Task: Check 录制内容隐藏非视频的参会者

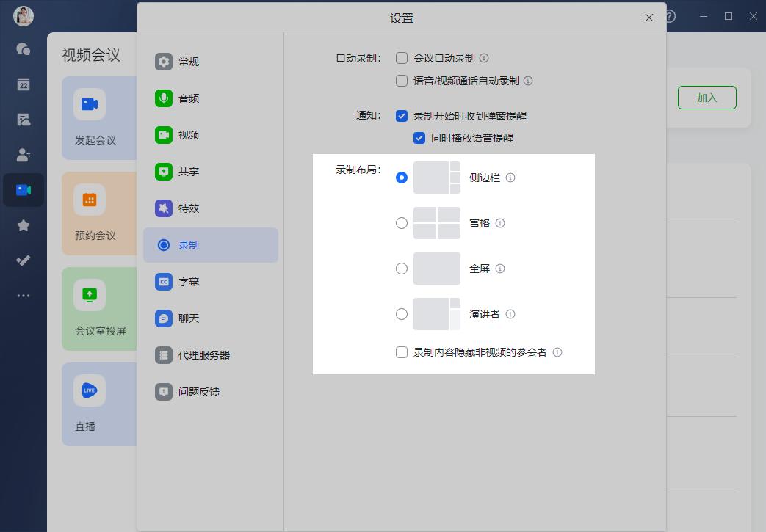Action: tap(402, 352)
